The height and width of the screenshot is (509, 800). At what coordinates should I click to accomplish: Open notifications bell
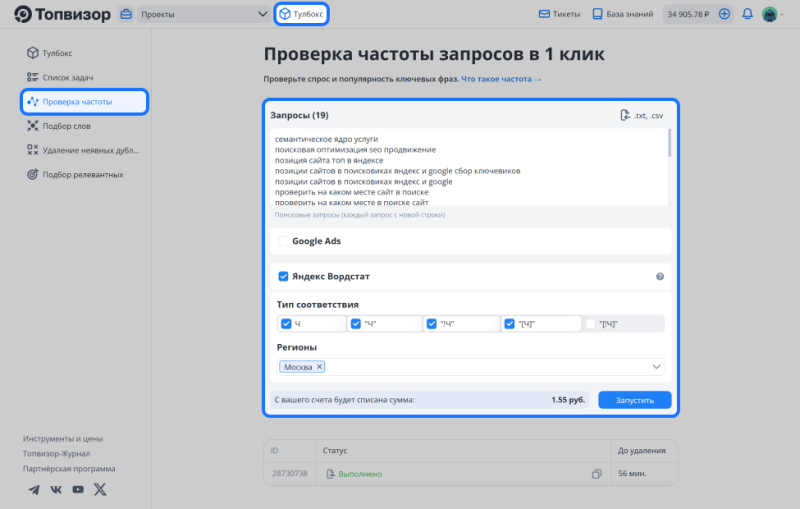(747, 14)
